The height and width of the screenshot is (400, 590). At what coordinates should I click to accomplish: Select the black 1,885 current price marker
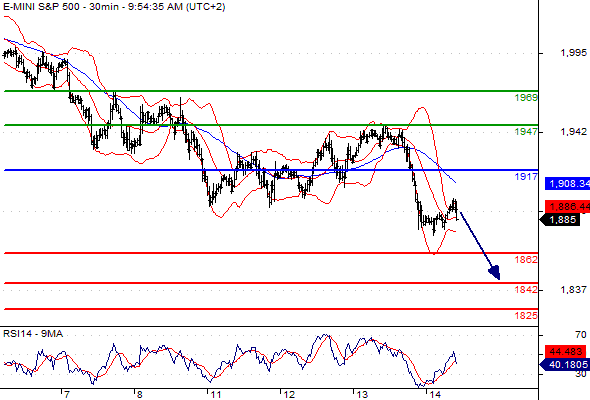point(560,219)
